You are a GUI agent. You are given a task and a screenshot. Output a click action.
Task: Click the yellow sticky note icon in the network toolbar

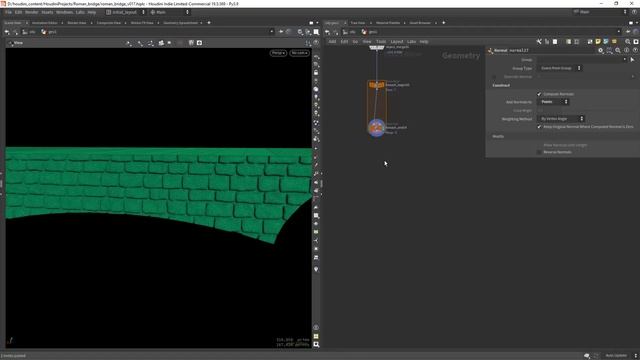click(598, 42)
